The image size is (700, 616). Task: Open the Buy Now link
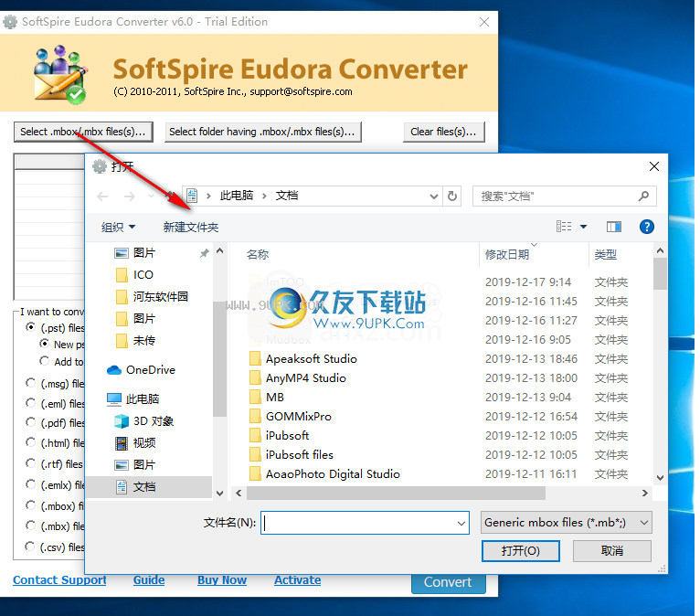pos(222,579)
